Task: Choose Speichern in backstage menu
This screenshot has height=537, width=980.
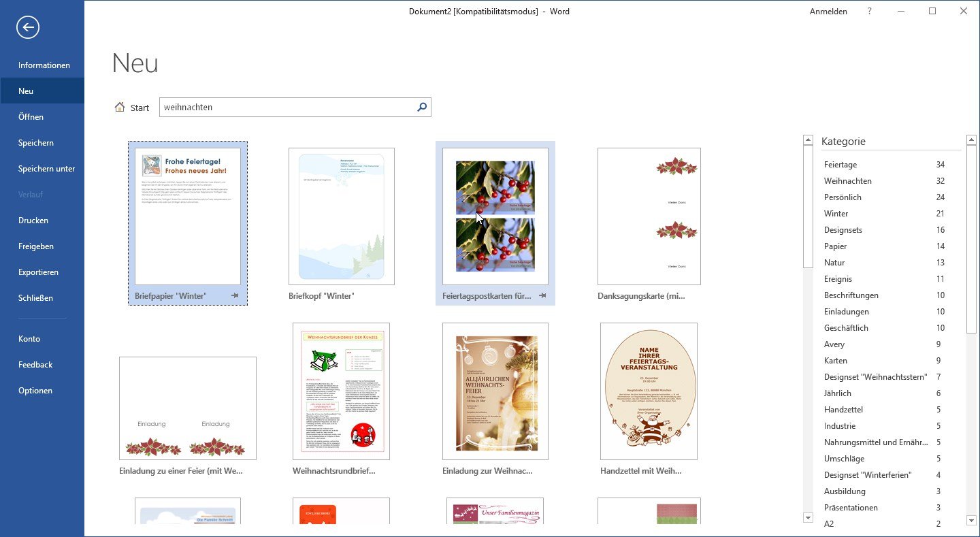Action: click(x=42, y=143)
